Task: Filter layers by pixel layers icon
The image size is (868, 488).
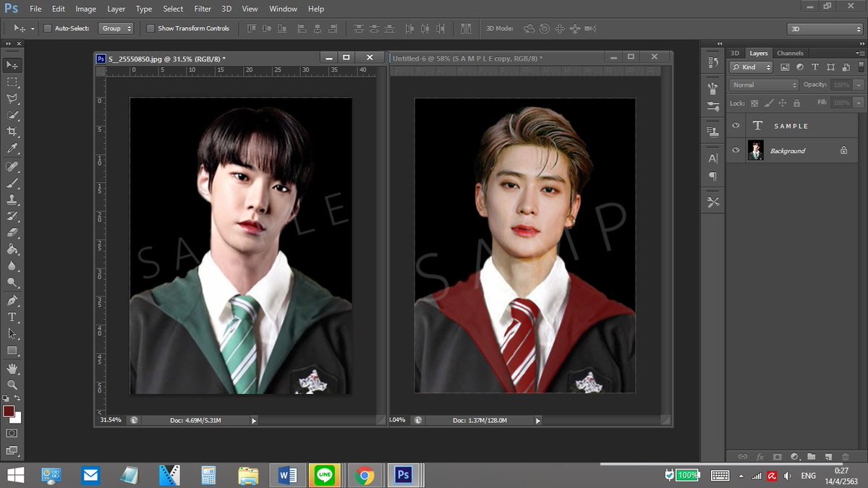Action: 785,67
